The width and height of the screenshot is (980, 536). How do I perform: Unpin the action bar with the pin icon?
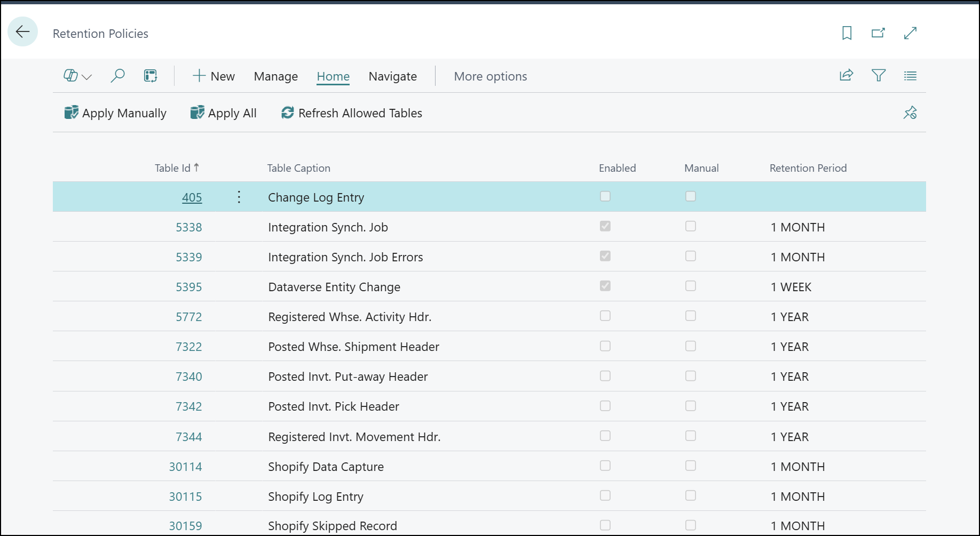click(910, 113)
